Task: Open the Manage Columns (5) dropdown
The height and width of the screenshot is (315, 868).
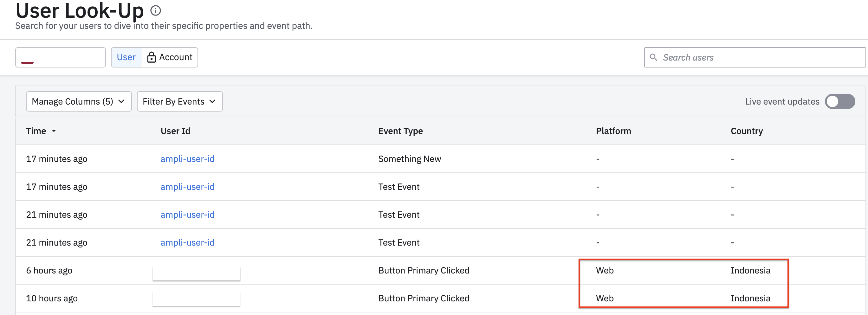Action: point(79,101)
